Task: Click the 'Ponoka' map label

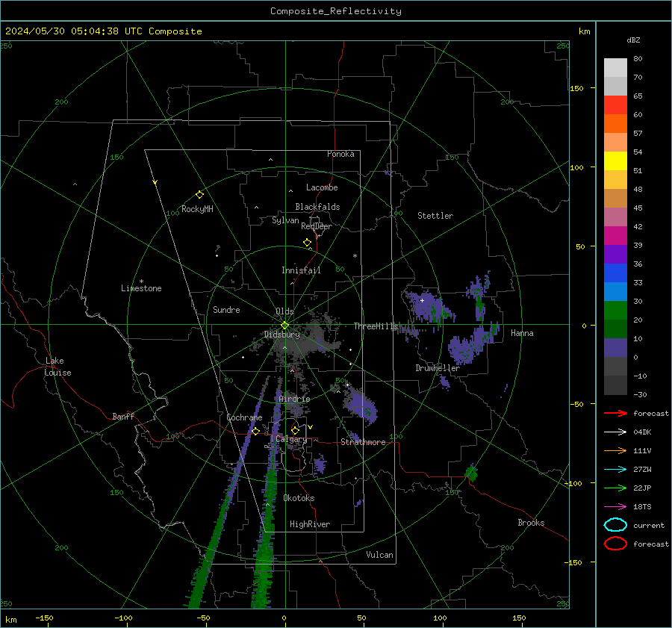Action: pos(340,154)
